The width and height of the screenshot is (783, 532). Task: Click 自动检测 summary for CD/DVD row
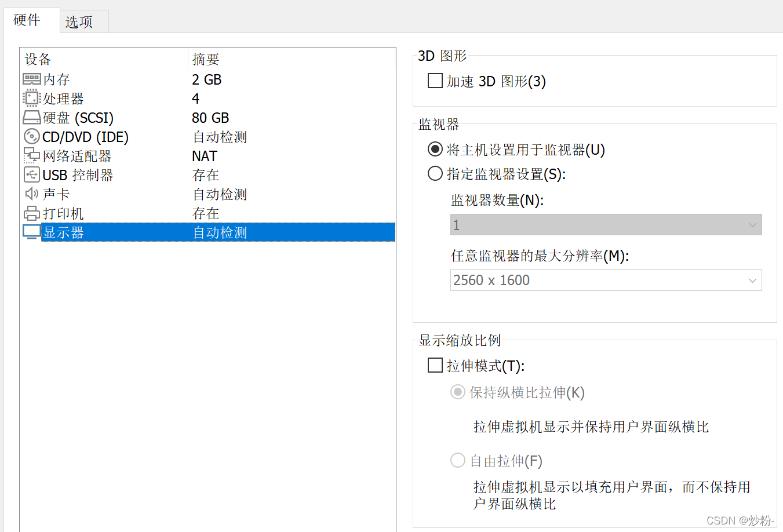(x=220, y=137)
